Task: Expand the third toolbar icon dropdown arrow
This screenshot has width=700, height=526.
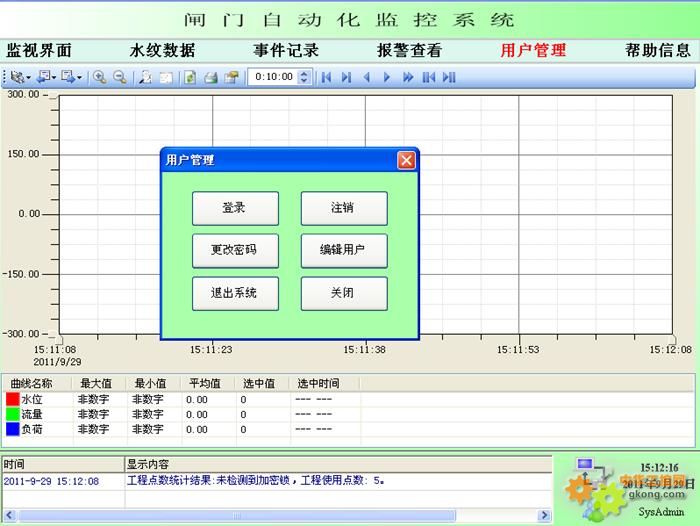Action: click(80, 77)
